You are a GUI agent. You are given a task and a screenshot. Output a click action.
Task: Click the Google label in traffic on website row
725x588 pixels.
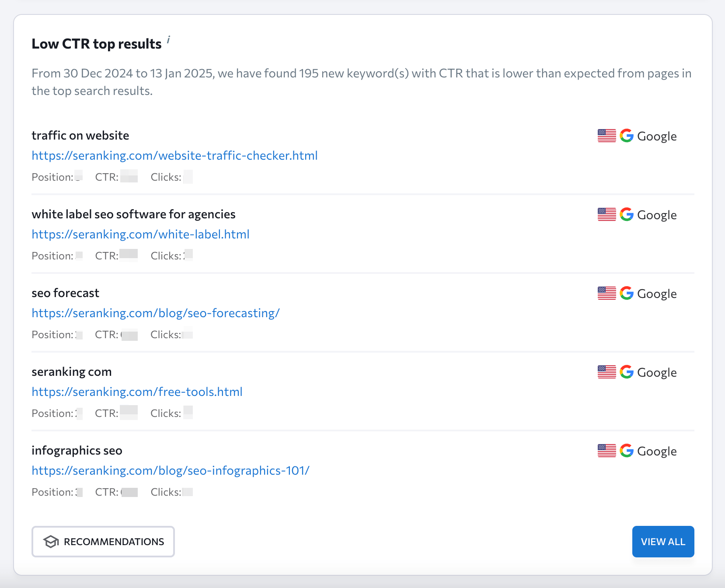(x=657, y=136)
